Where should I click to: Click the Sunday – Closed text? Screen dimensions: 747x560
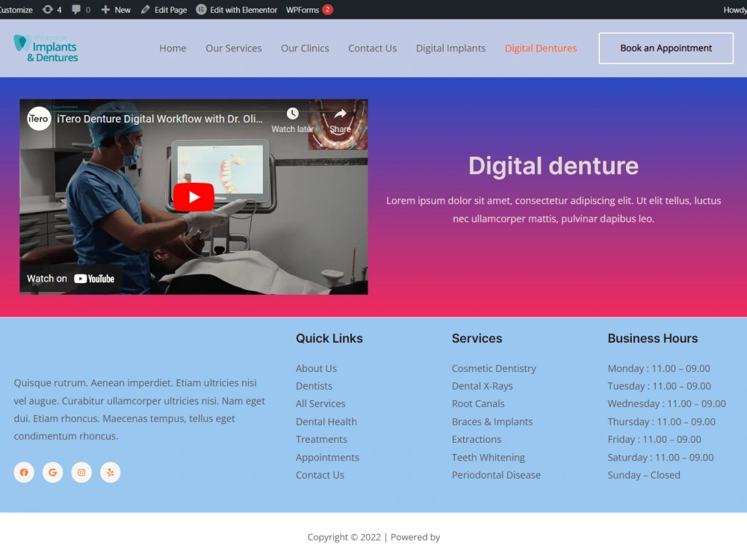pyautogui.click(x=644, y=475)
